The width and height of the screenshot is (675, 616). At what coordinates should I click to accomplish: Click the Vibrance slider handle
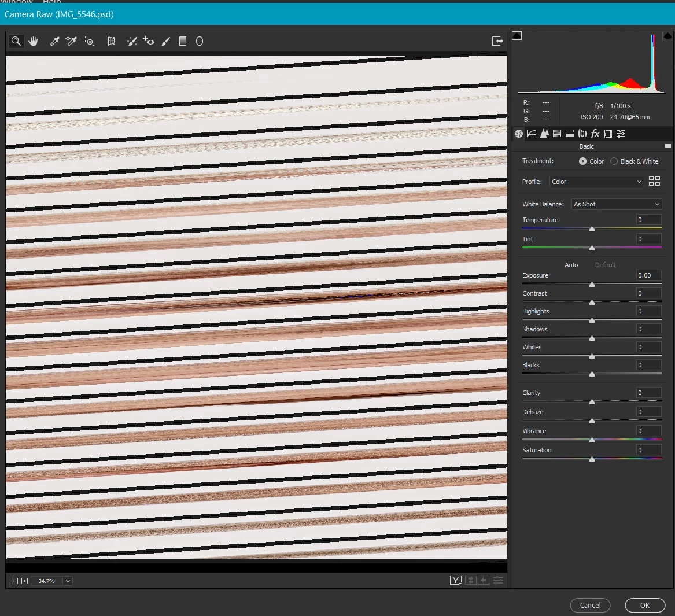[x=592, y=440]
